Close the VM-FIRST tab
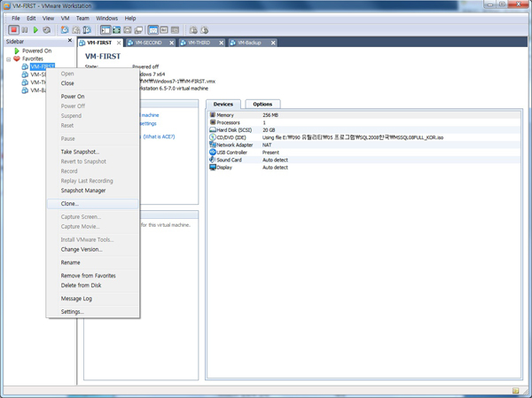 click(x=119, y=43)
